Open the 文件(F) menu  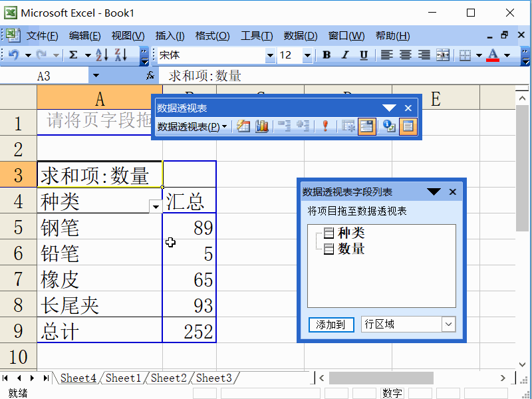pyautogui.click(x=42, y=36)
